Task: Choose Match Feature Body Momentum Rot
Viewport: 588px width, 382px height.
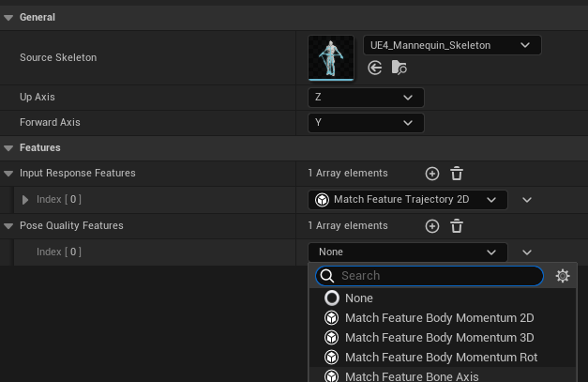Action: pos(443,358)
